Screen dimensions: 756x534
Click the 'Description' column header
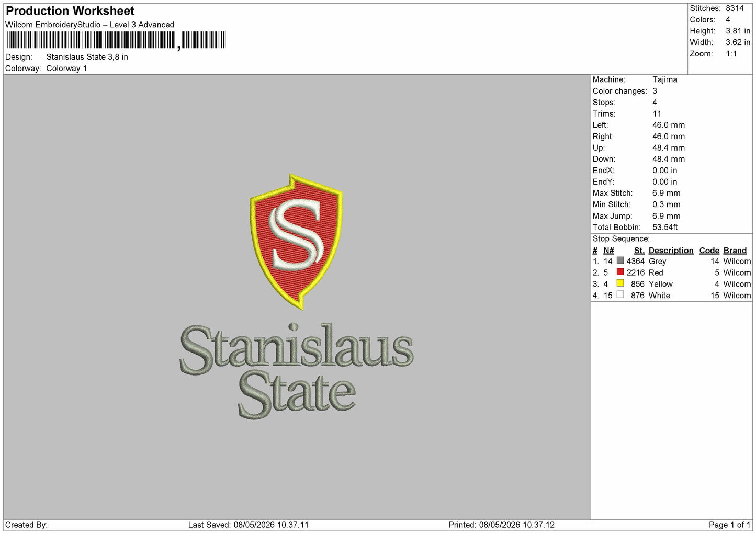coord(671,251)
